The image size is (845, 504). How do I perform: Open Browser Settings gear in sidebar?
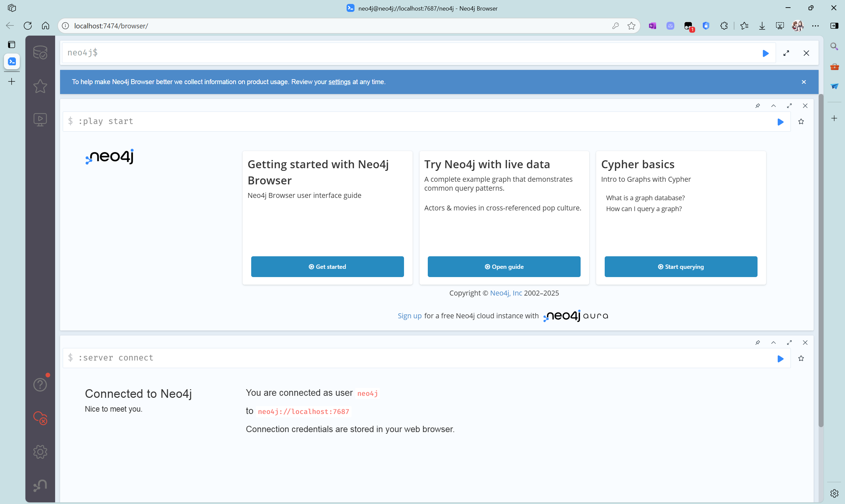tap(40, 452)
